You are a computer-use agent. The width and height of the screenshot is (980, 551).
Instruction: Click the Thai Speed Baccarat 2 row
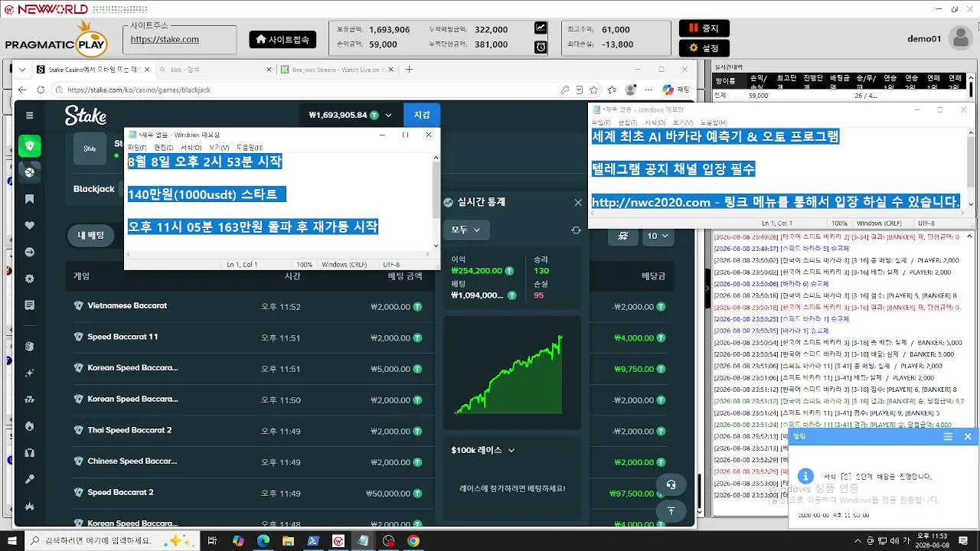click(x=369, y=431)
